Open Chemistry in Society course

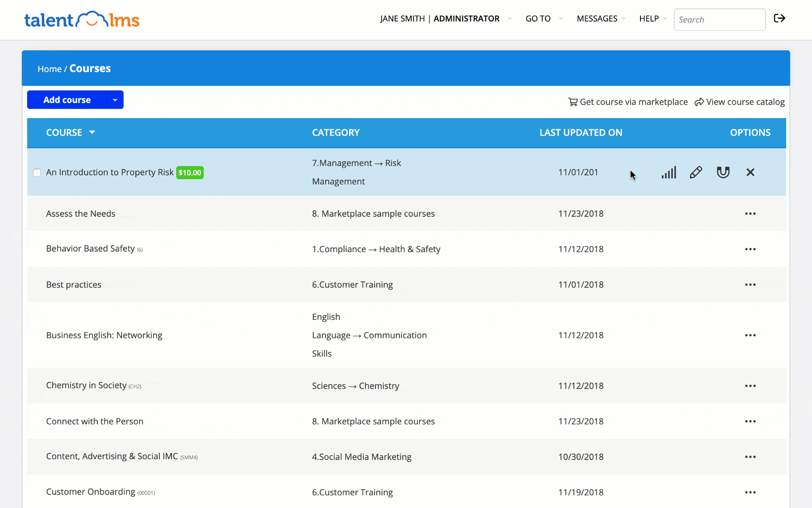(86, 385)
